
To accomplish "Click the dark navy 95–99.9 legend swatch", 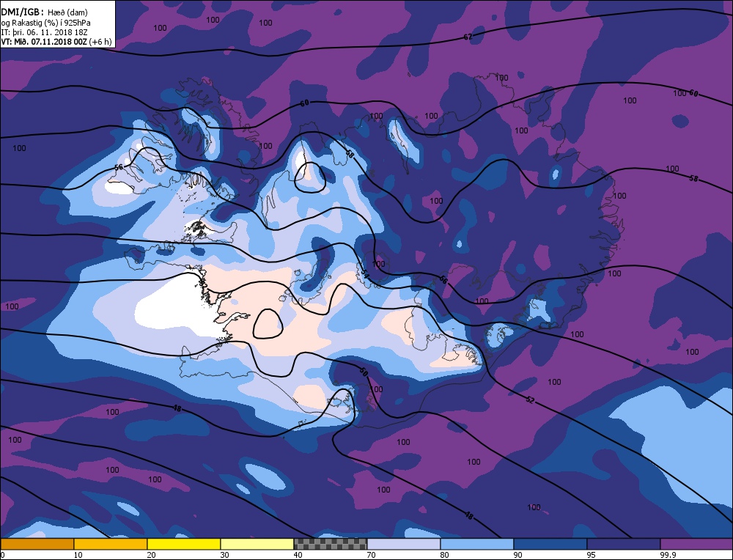I will click(x=624, y=544).
